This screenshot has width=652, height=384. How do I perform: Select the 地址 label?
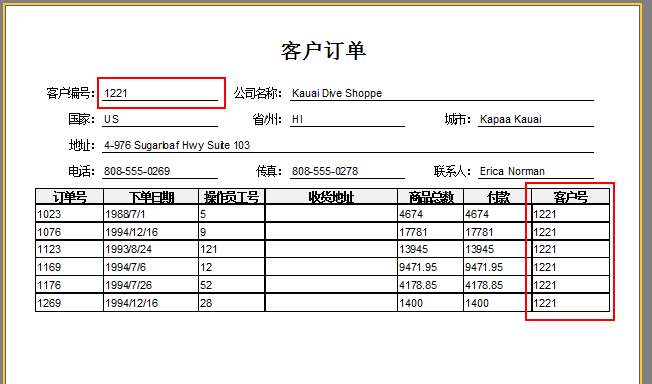[82, 145]
